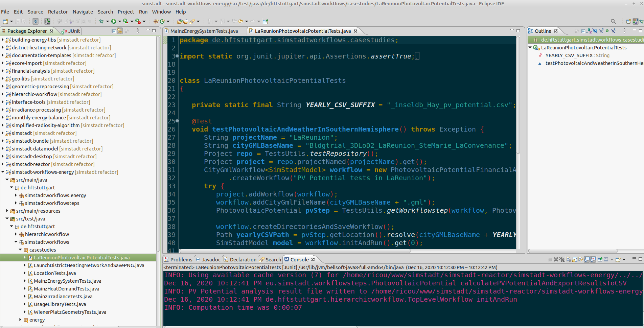Click the Run with Coverage icon

coord(126,21)
